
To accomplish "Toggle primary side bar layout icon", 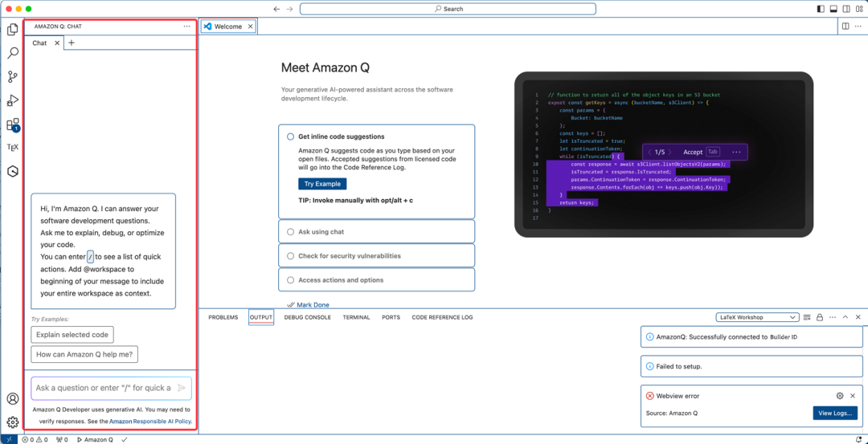I will click(x=821, y=9).
